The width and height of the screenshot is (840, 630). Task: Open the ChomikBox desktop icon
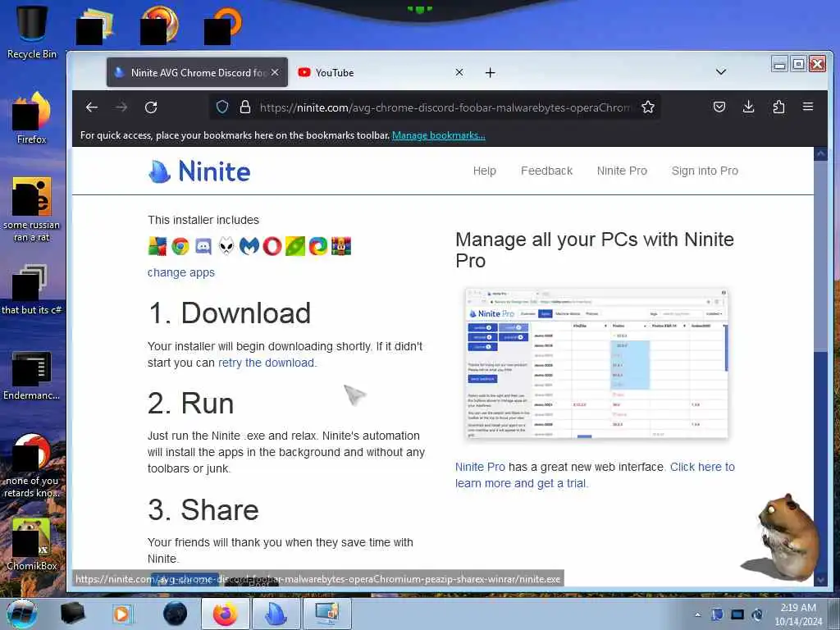tap(32, 544)
